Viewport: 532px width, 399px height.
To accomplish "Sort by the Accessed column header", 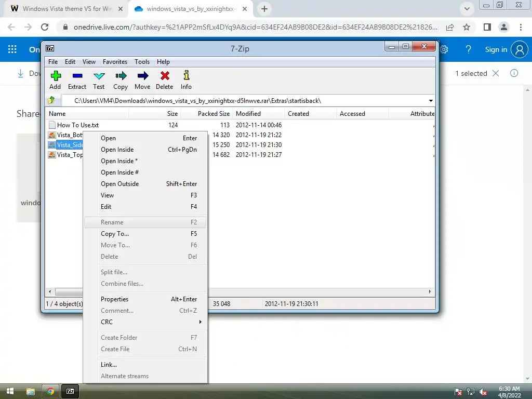I will [x=362, y=114].
